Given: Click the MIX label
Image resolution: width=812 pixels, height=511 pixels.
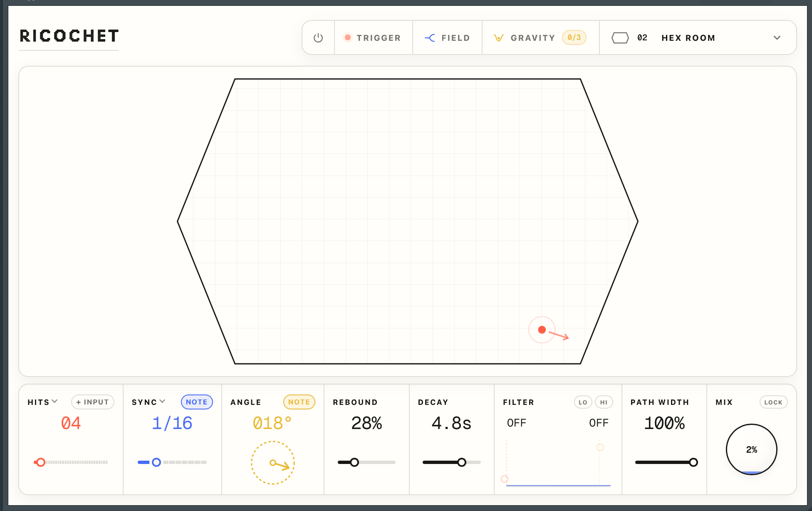Looking at the screenshot, I should point(724,402).
